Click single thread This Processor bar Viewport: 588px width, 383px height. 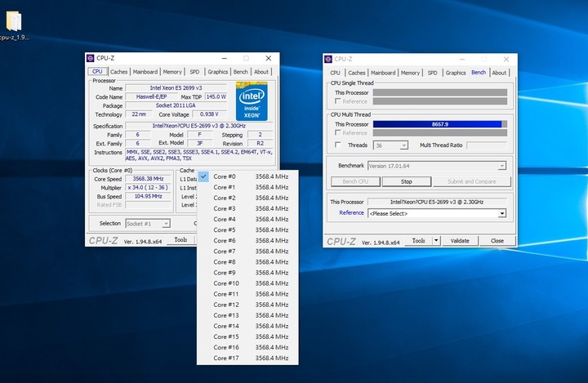click(x=440, y=92)
